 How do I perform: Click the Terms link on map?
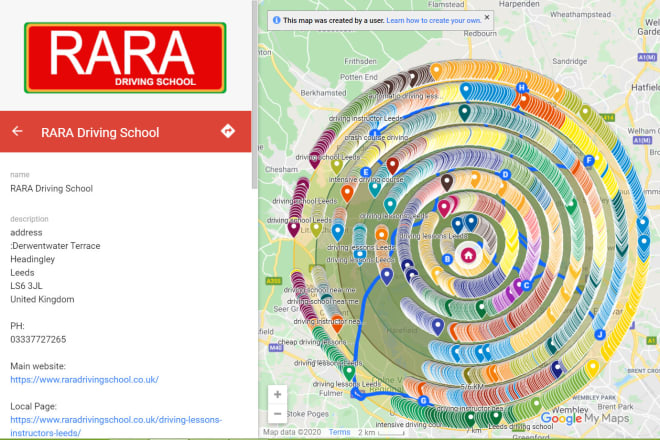click(339, 432)
